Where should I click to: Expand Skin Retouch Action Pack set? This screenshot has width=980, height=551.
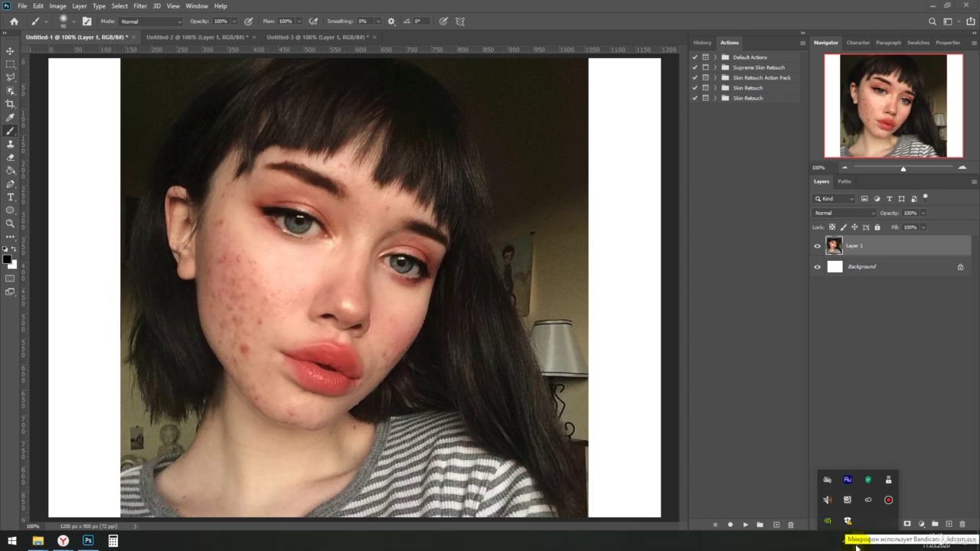coord(715,77)
